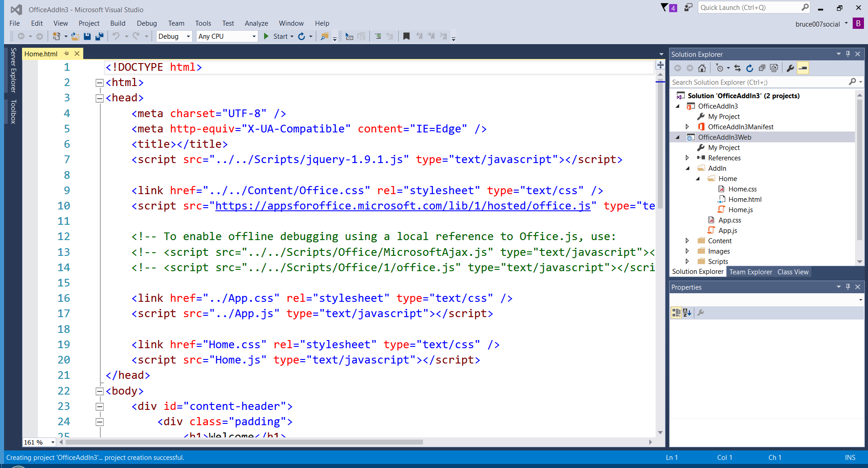Collapse the content-header div region
Screen dimensions: 868x468
coord(99,407)
